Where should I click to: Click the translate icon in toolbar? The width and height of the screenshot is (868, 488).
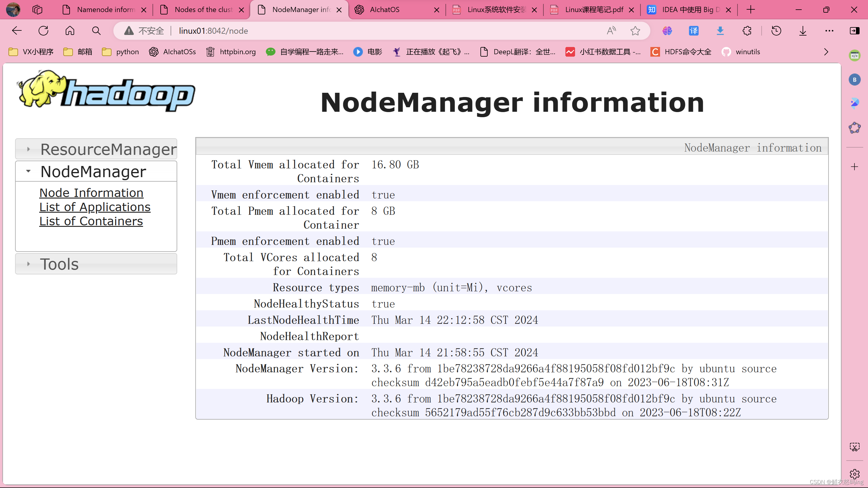click(x=693, y=31)
